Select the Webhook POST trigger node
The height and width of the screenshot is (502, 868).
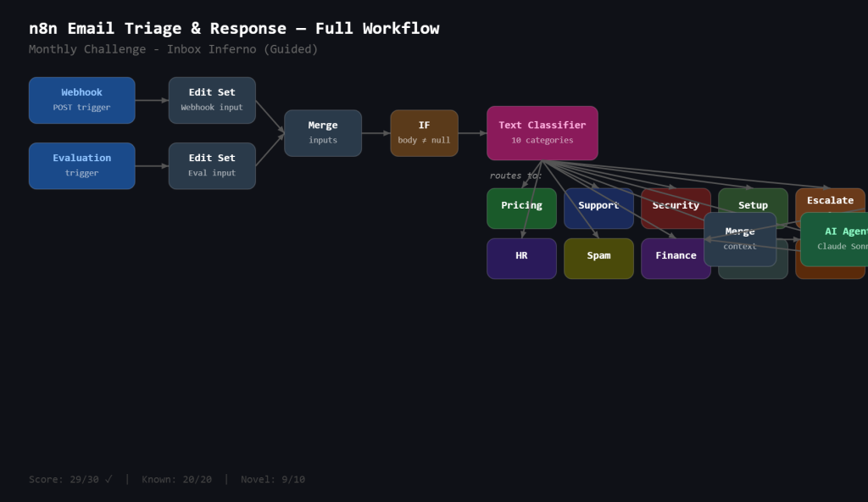(81, 100)
